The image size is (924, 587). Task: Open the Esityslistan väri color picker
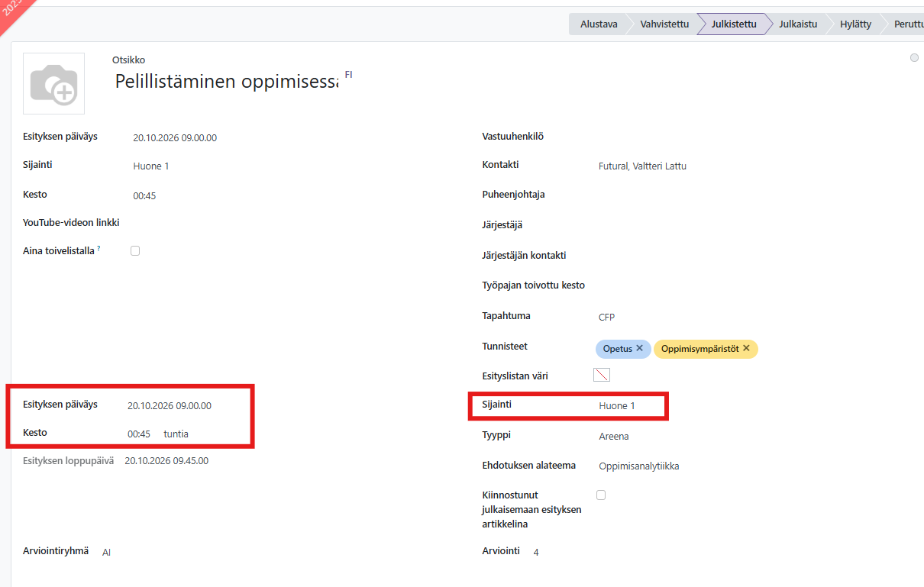[602, 375]
